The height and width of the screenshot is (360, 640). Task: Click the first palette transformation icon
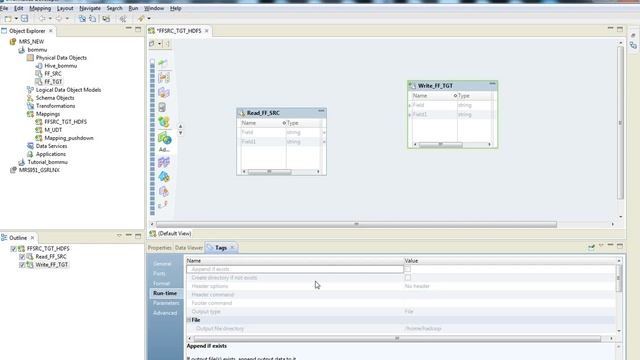click(163, 62)
